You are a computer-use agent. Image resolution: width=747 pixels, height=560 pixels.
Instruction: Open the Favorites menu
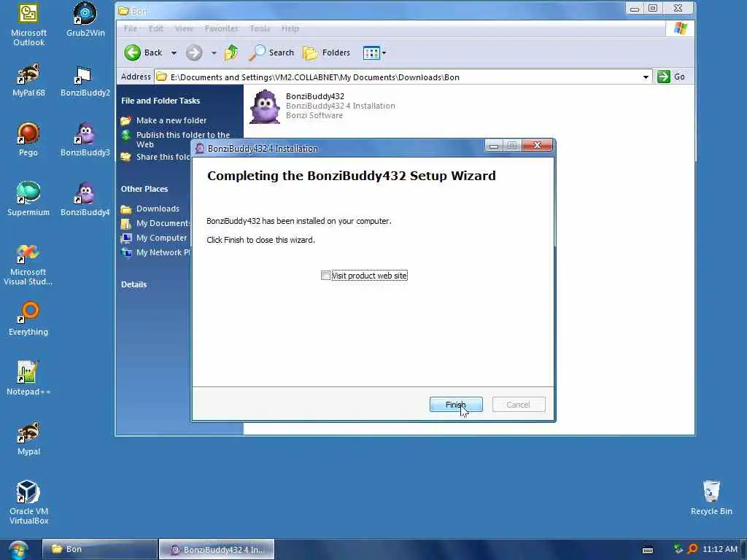pos(221,28)
